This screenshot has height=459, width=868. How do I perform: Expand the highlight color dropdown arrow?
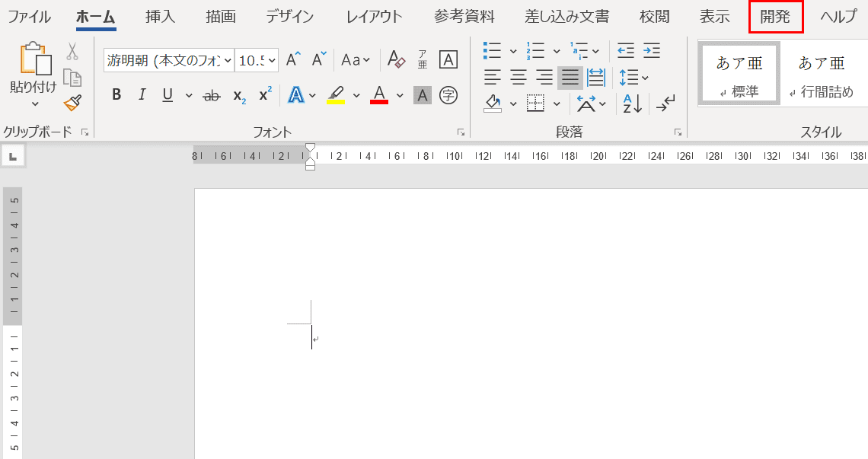tap(356, 95)
